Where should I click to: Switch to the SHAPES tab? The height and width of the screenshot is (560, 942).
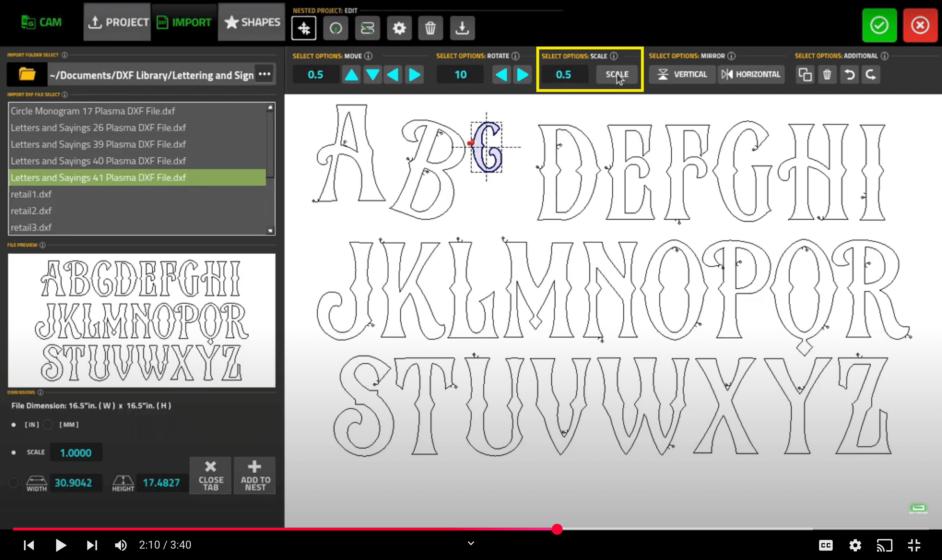(x=252, y=22)
